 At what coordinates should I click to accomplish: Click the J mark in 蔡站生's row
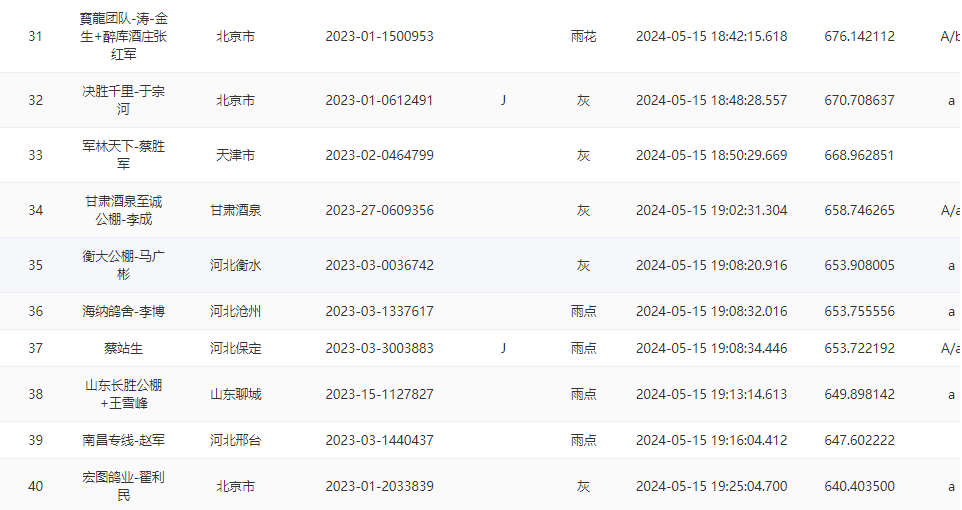point(503,348)
